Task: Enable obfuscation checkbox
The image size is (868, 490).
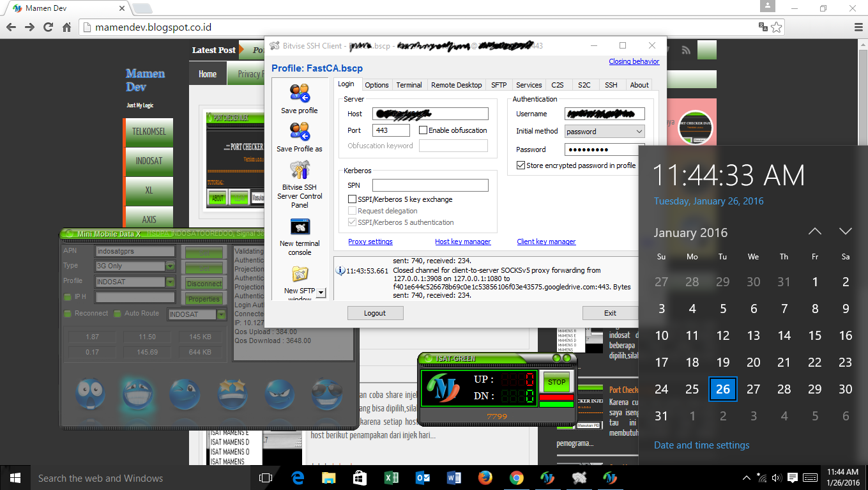Action: (423, 130)
